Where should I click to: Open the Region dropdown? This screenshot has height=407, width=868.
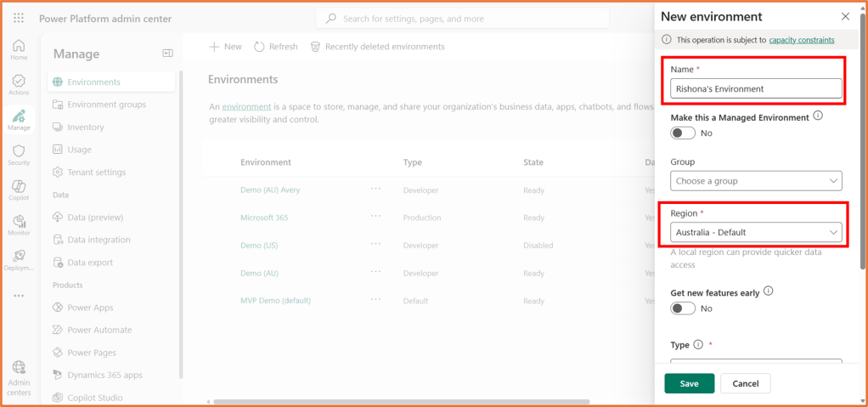(x=756, y=233)
